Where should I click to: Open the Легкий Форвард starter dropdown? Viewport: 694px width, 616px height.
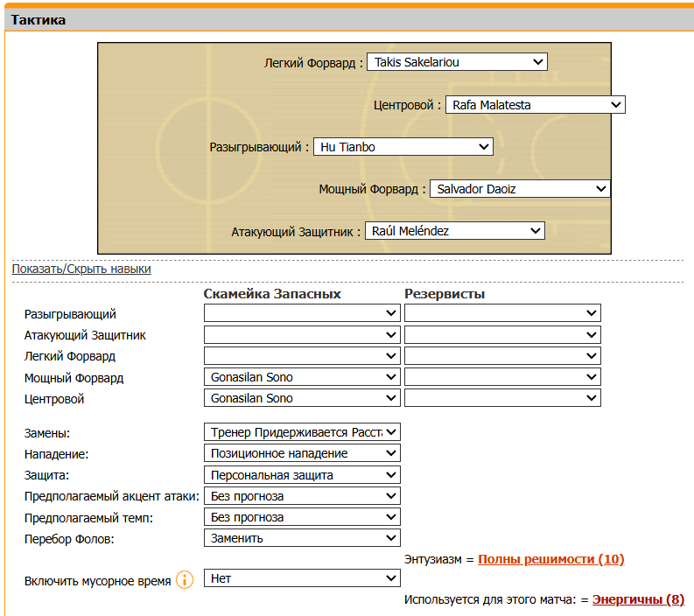[457, 62]
